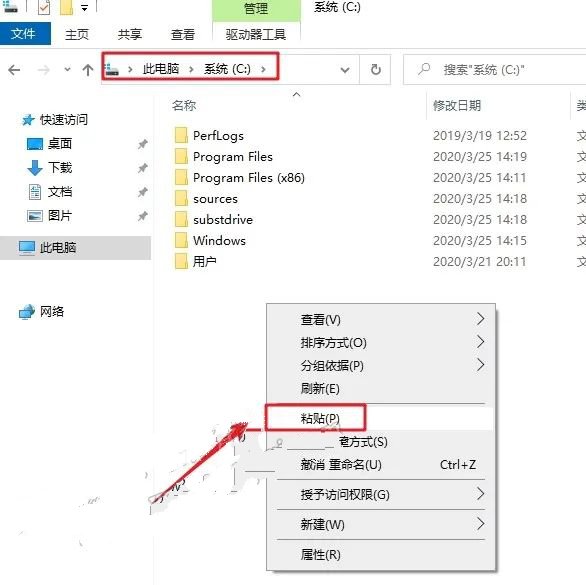The height and width of the screenshot is (585, 586).
Task: Click the date 2019/3/19 12:52
Action: (x=480, y=136)
